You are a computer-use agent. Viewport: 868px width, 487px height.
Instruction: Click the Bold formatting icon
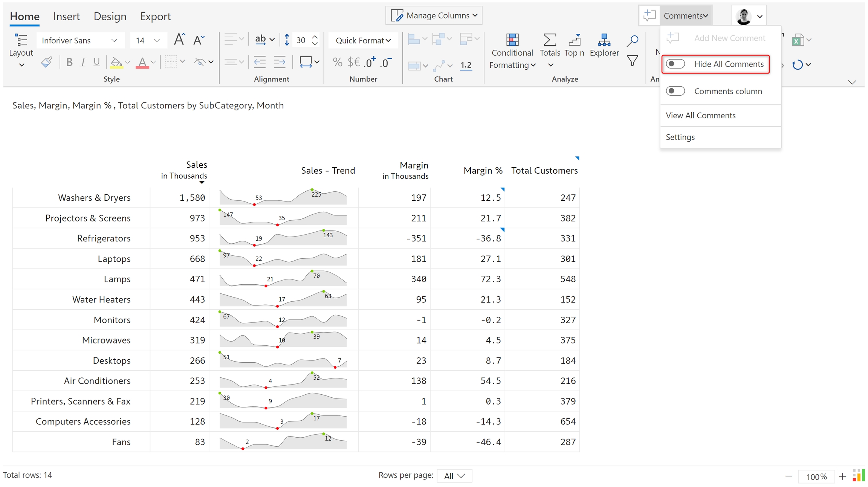(69, 62)
